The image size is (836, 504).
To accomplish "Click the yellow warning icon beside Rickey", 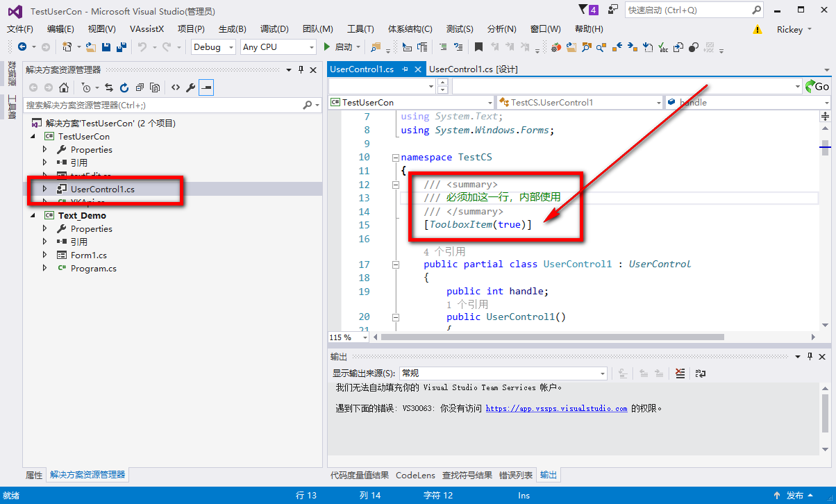I will point(758,30).
